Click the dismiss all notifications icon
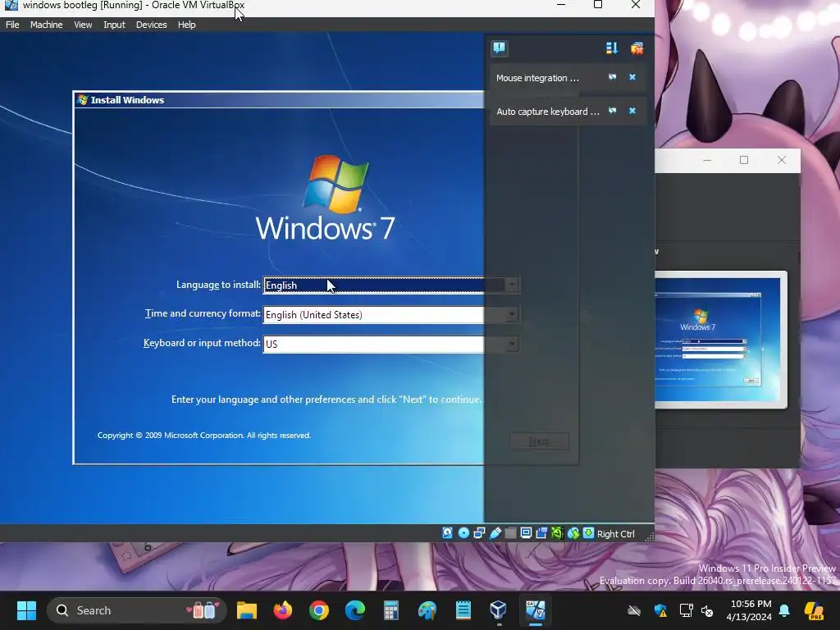The width and height of the screenshot is (840, 630). point(637,48)
